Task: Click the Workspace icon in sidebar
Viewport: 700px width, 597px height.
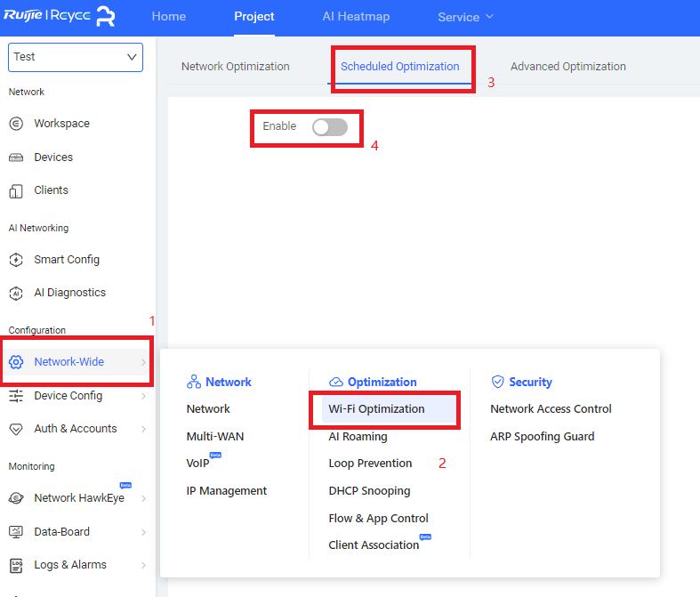Action: 16,124
